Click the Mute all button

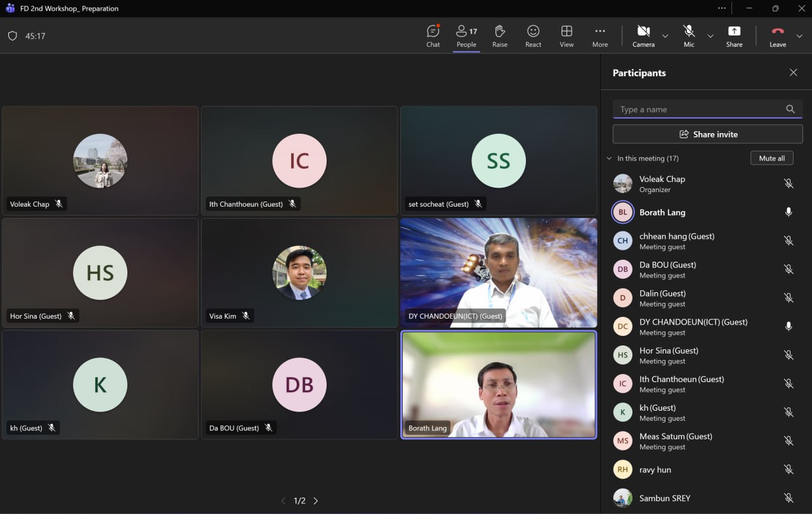click(771, 158)
